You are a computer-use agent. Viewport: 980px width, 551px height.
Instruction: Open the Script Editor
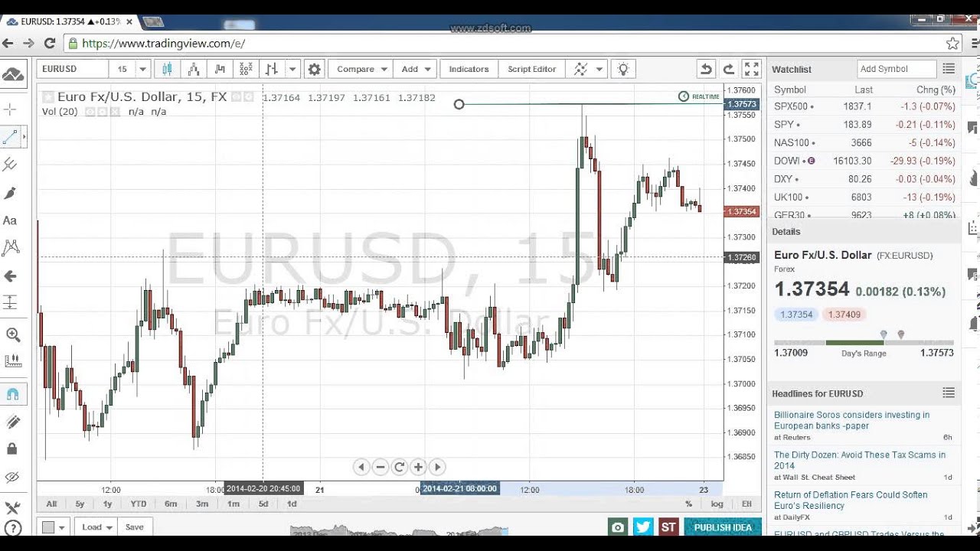(x=532, y=69)
